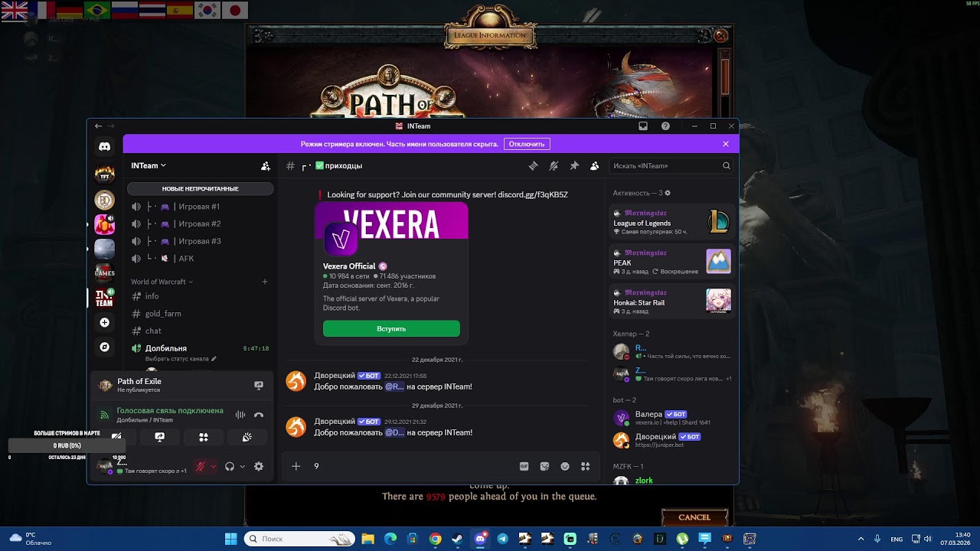
Task: Open Windows Start menu
Action: [x=230, y=539]
